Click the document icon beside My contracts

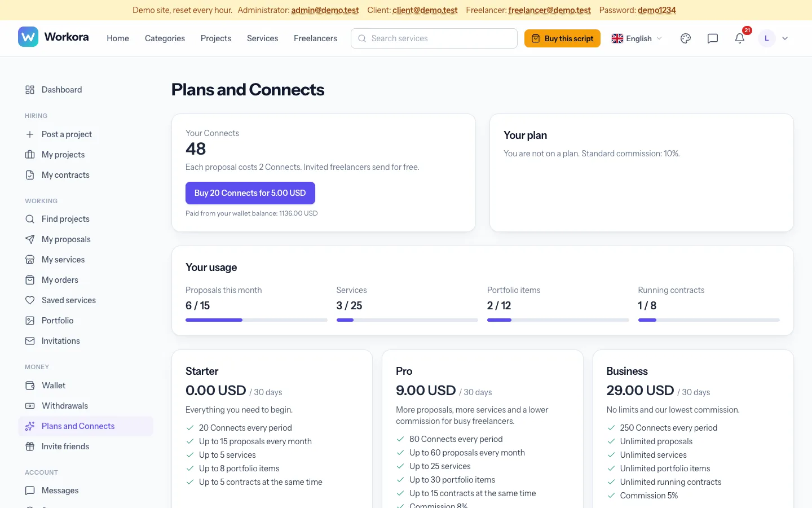[x=30, y=175]
